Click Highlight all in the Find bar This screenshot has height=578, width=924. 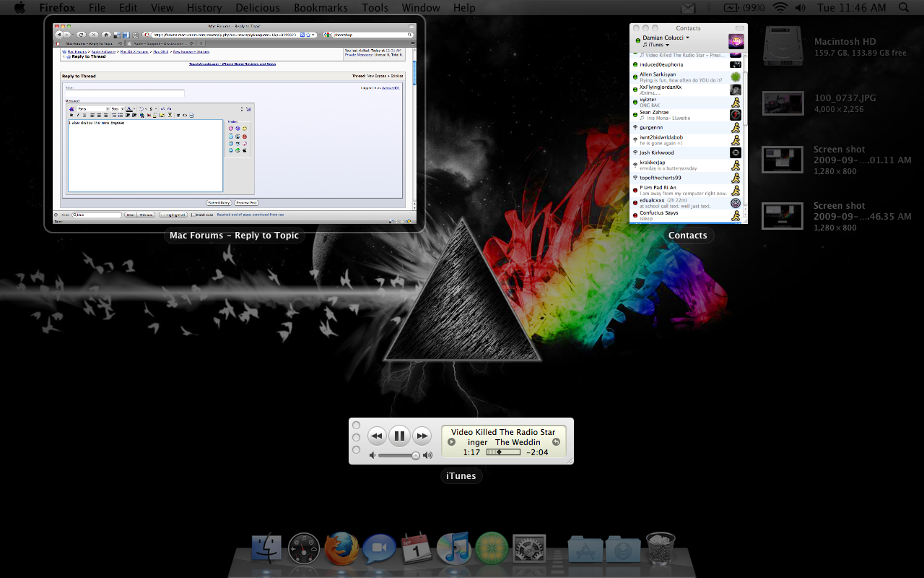[173, 215]
